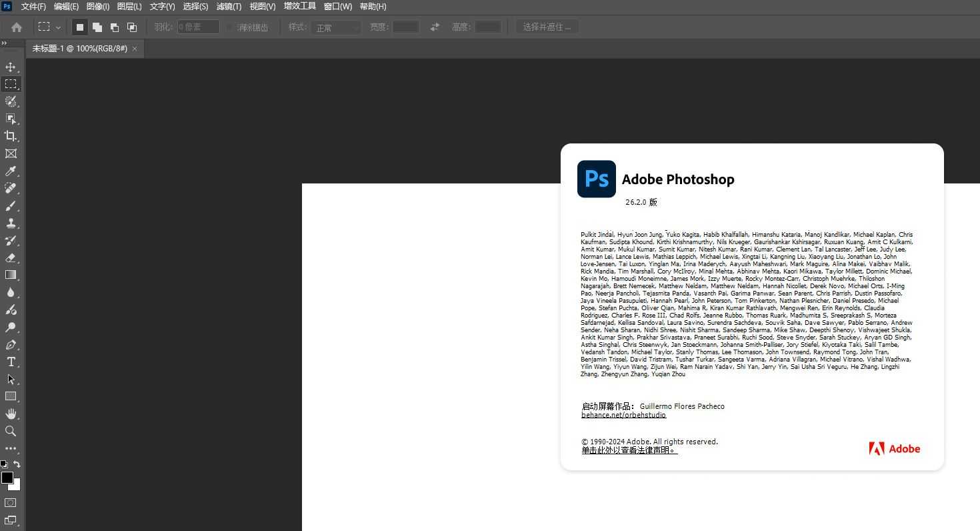Reset to default foreground and background colors
980x531 pixels.
point(4,464)
